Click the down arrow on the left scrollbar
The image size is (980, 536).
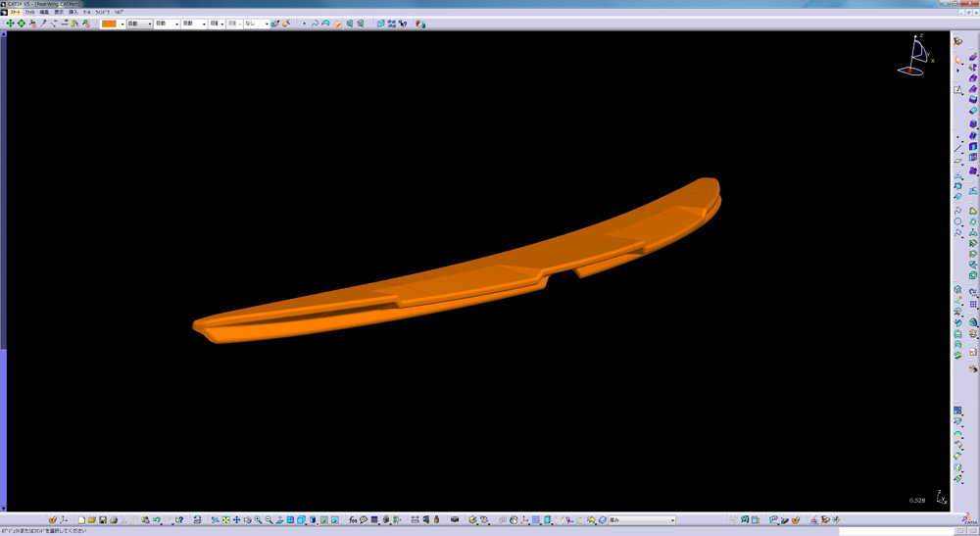(3, 508)
